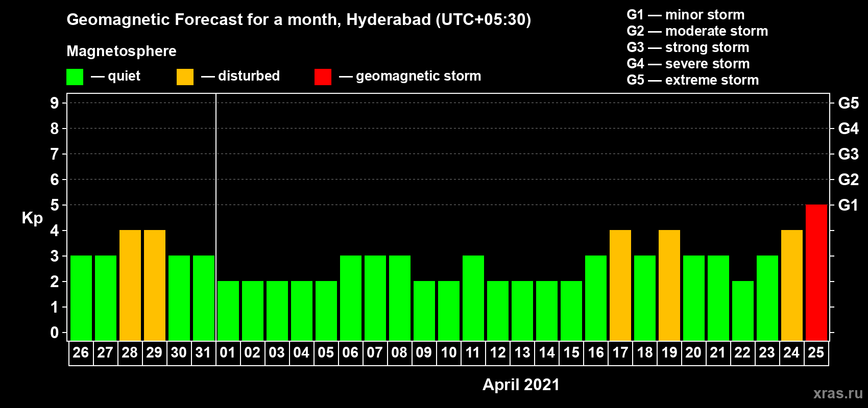Click 'G2 — moderate storm' legend text
Image resolution: width=868 pixels, height=408 pixels.
697,31
